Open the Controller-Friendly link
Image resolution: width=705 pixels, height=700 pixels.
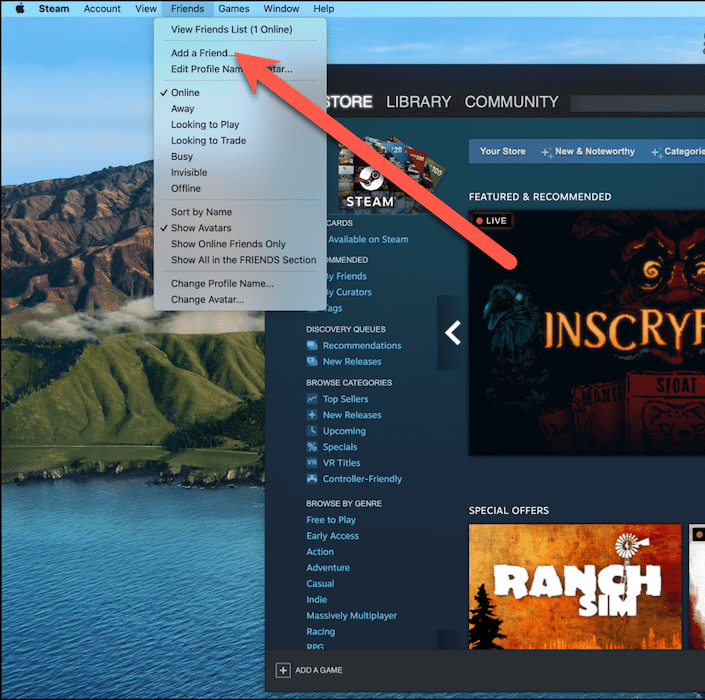coord(362,478)
